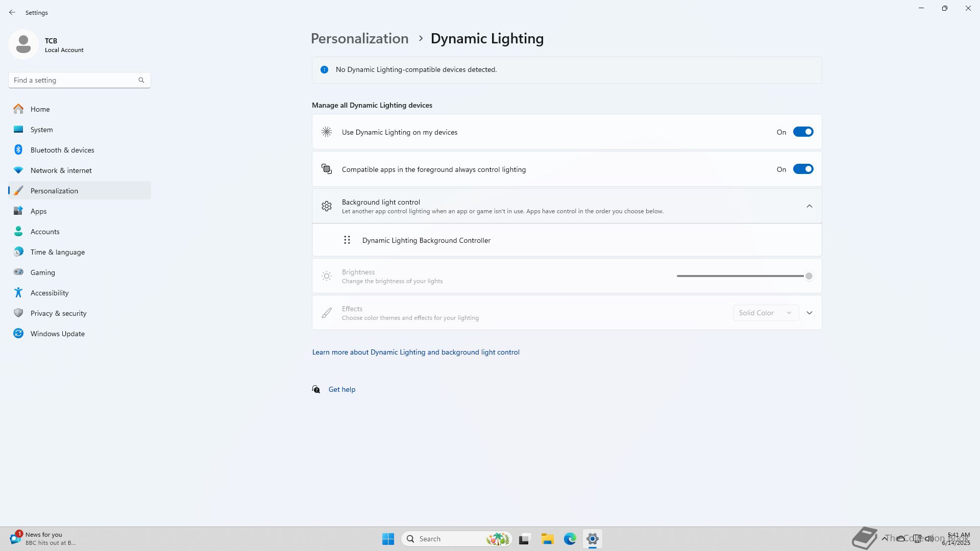
Task: Expand the Effects section chevron
Action: coord(809,313)
